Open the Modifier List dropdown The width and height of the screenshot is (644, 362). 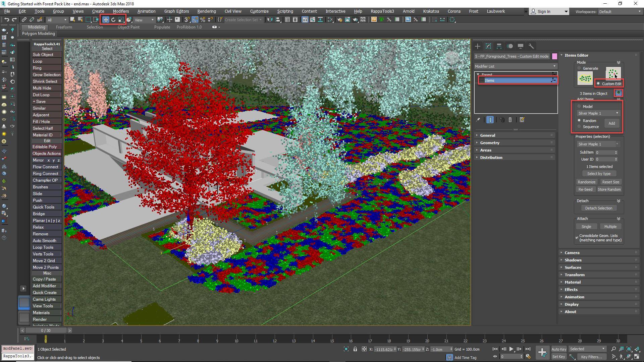click(515, 66)
